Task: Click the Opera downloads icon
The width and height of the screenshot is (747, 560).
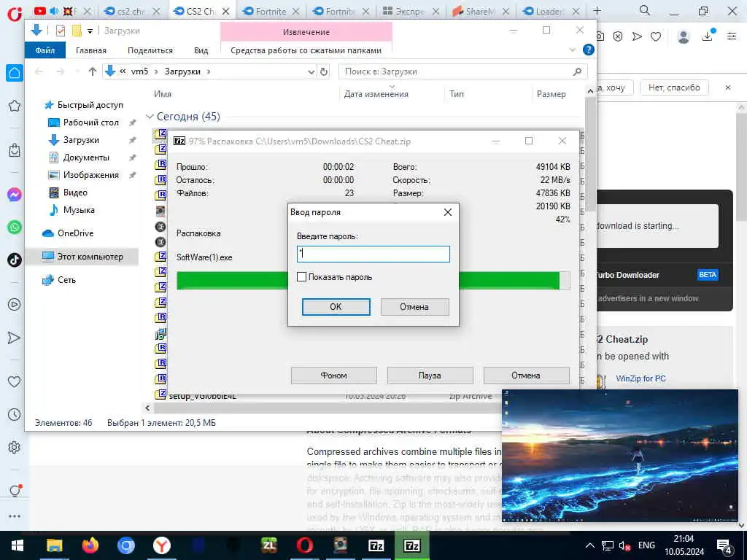Action: pyautogui.click(x=708, y=36)
